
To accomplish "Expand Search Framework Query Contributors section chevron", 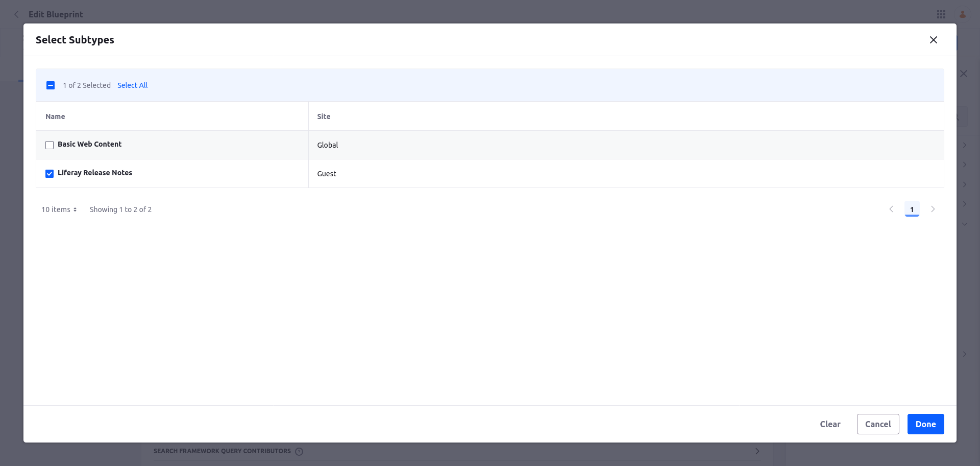I will coord(757,451).
